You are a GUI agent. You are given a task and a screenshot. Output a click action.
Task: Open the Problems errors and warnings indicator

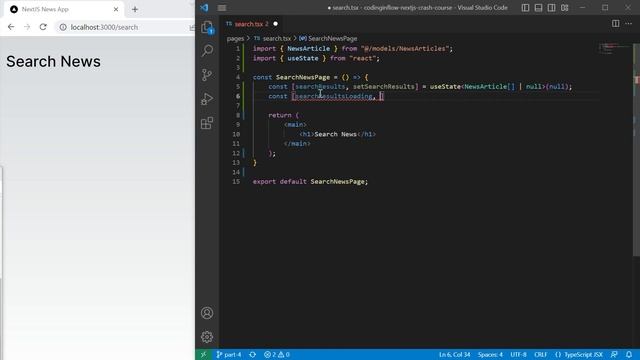[276, 355]
